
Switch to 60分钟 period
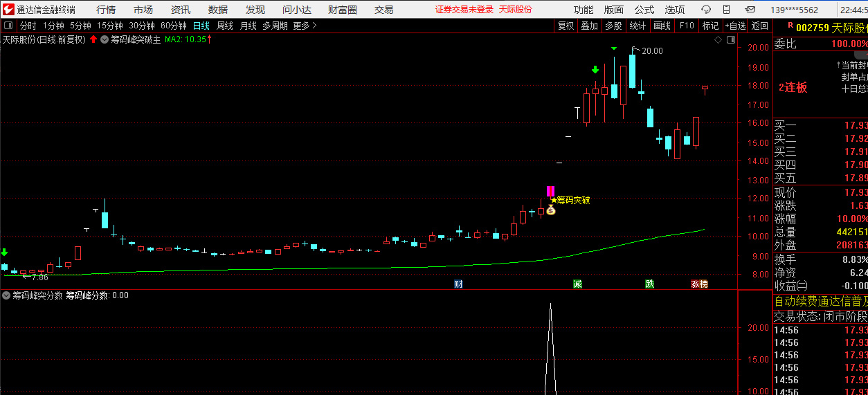(174, 26)
